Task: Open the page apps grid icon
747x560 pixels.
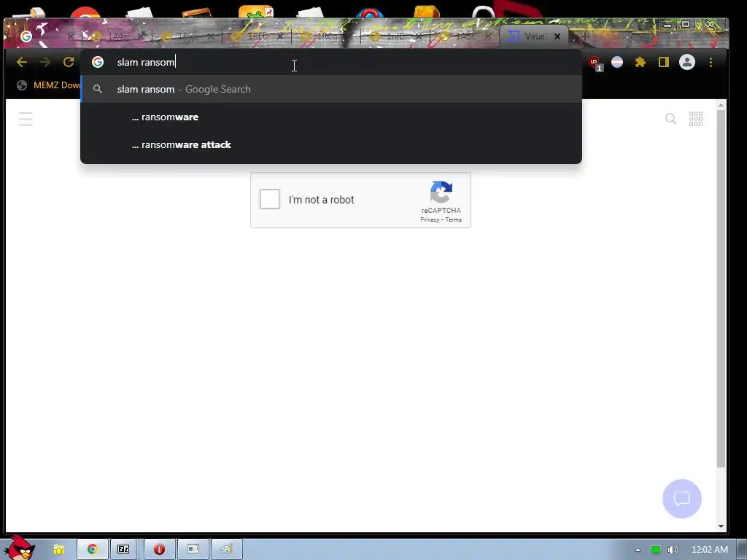Action: 695,119
